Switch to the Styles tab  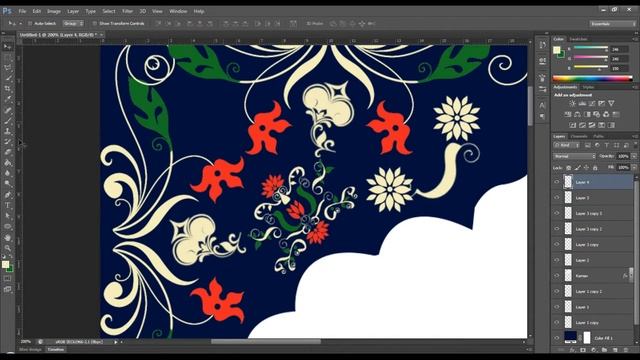point(588,87)
